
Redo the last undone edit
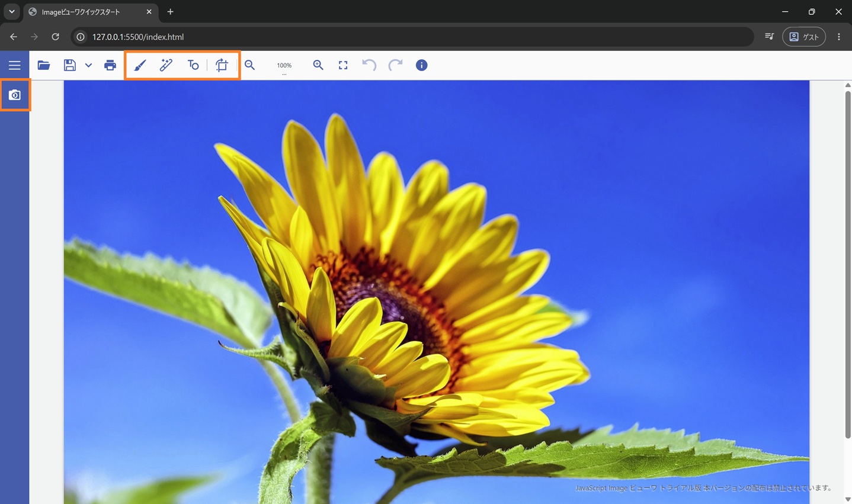coord(395,65)
